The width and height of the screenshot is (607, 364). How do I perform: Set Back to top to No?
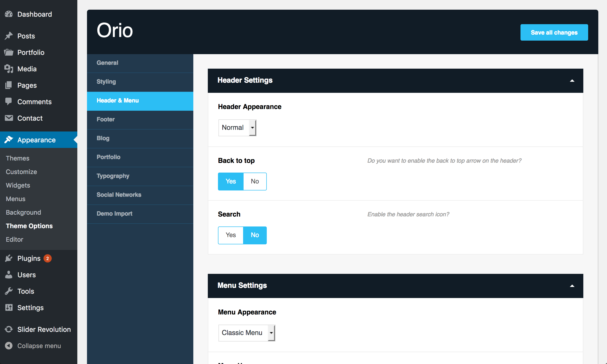(x=255, y=181)
